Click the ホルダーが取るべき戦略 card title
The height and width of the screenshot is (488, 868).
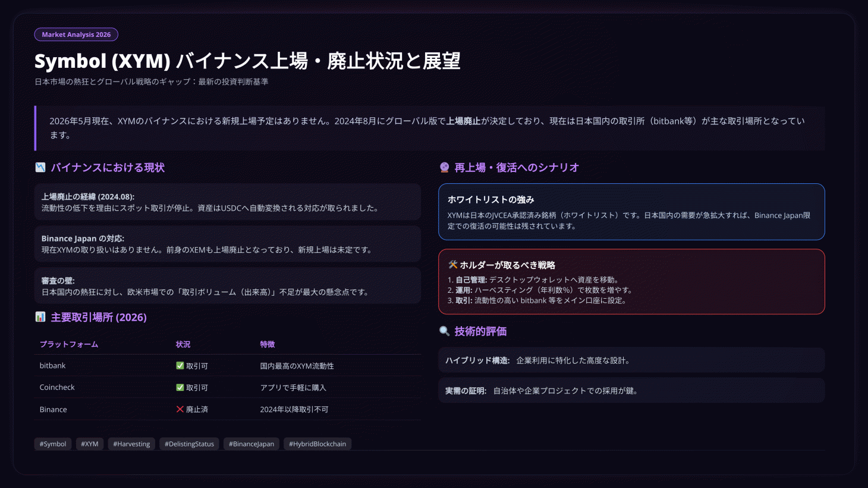pyautogui.click(x=507, y=265)
